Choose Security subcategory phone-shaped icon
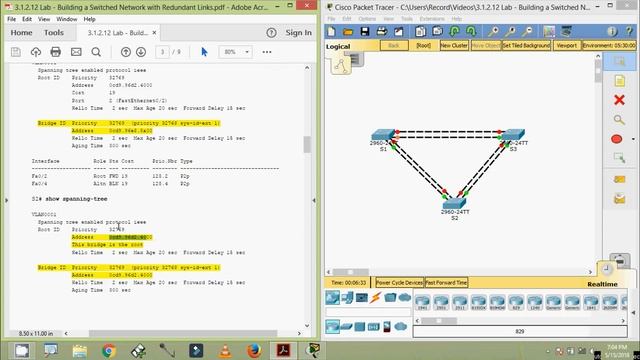 (387, 327)
